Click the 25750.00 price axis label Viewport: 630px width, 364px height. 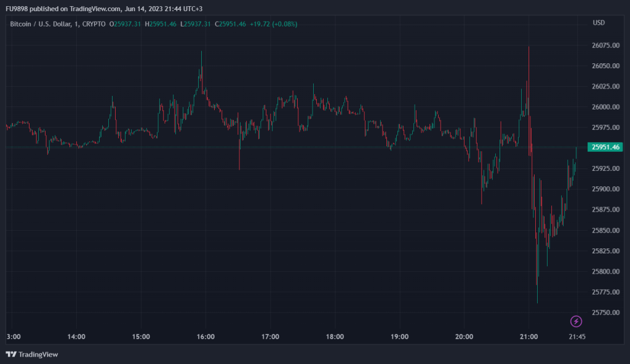tap(605, 312)
